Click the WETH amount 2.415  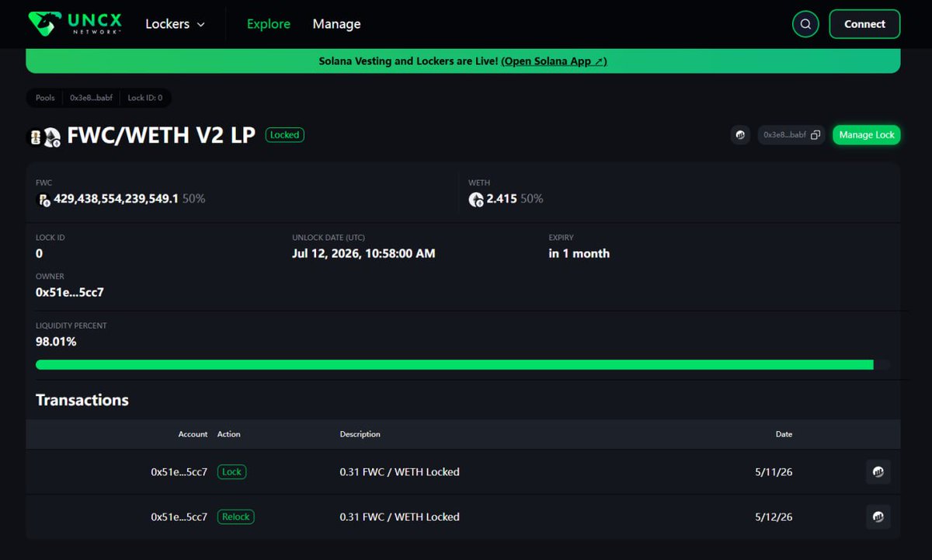(x=502, y=199)
